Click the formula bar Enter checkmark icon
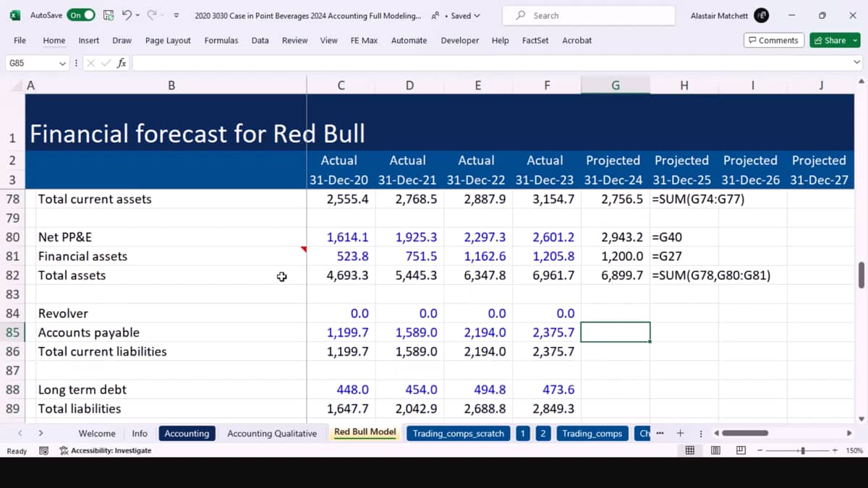Image resolution: width=868 pixels, height=488 pixels. tap(106, 63)
